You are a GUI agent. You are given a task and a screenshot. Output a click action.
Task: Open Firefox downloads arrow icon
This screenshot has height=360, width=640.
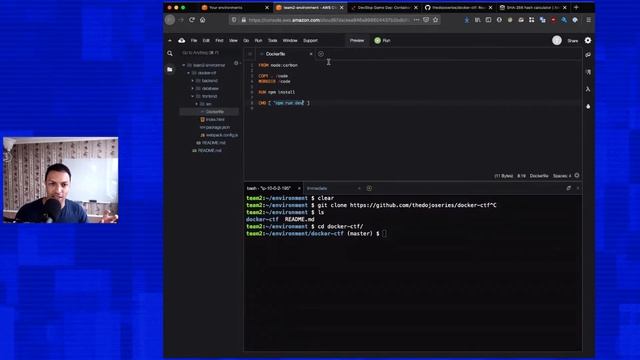point(467,20)
